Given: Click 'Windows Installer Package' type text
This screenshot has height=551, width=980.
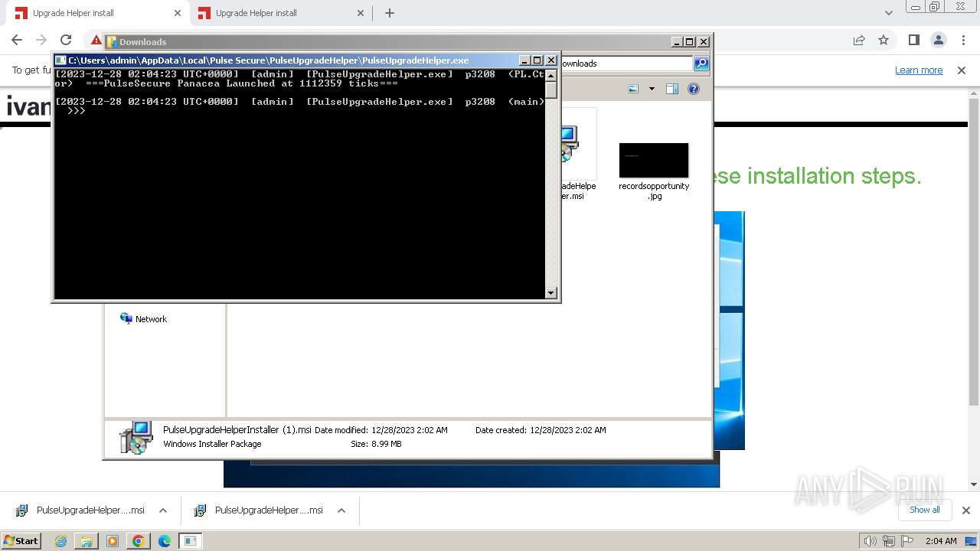Looking at the screenshot, I should click(x=212, y=444).
